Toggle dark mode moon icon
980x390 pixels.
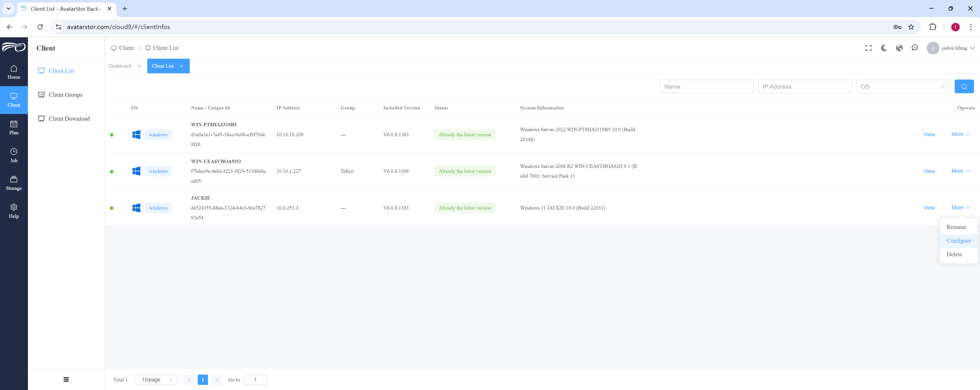click(x=884, y=48)
